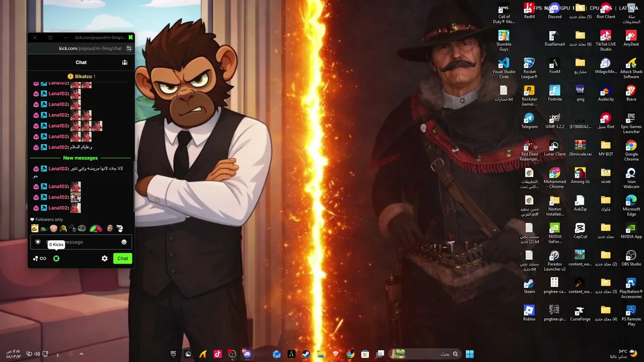Open Rocket League desktop shortcut

(529, 68)
